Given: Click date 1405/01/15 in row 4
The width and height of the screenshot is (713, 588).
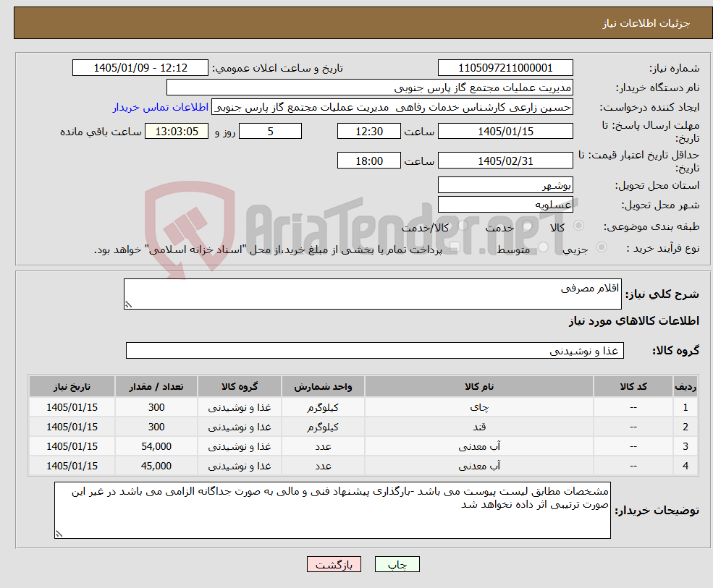Looking at the screenshot, I should click(72, 466).
